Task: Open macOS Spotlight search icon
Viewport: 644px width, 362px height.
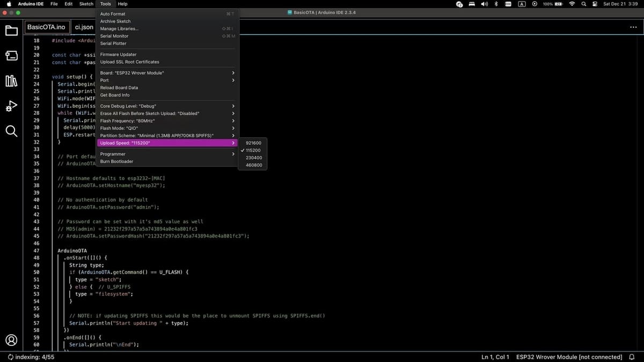Action: 583,4
